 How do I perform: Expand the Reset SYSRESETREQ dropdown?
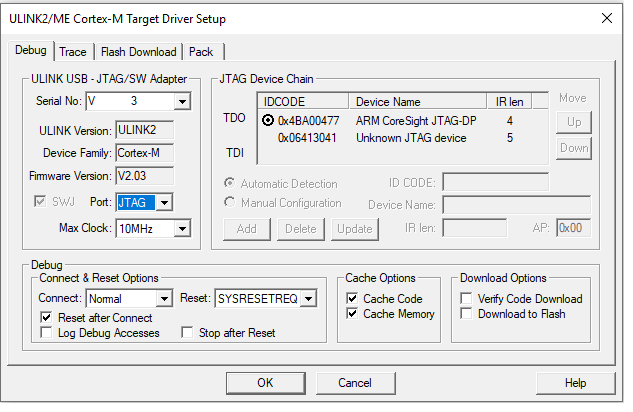(x=308, y=299)
